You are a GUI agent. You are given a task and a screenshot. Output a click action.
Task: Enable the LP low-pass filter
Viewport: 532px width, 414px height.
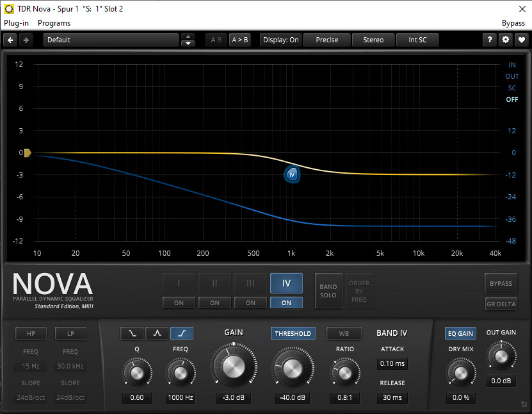coord(70,333)
